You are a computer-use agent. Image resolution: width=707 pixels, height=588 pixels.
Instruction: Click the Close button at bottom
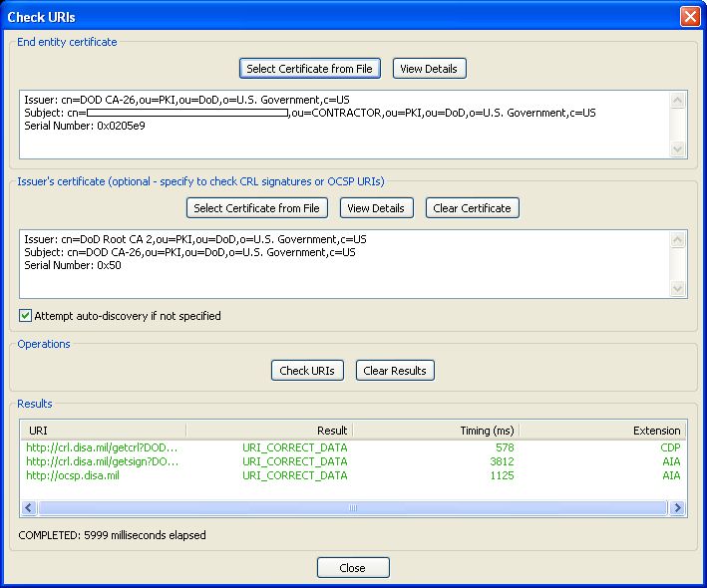click(x=353, y=568)
